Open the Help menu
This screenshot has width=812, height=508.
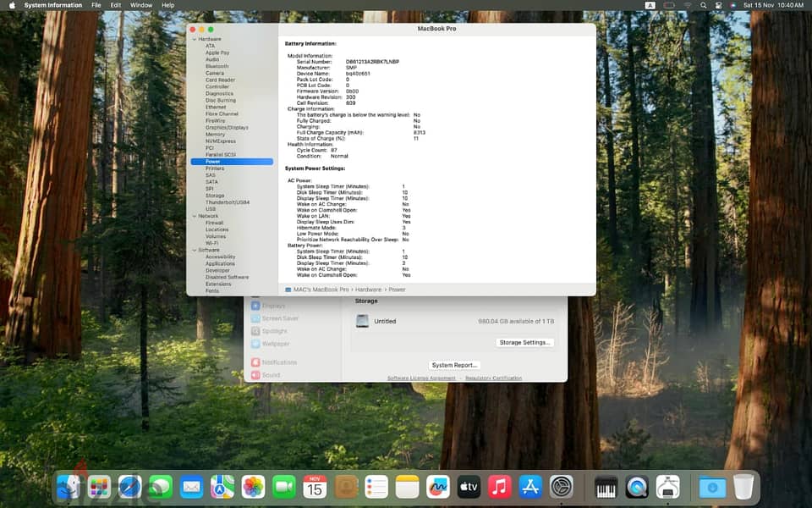pyautogui.click(x=167, y=5)
